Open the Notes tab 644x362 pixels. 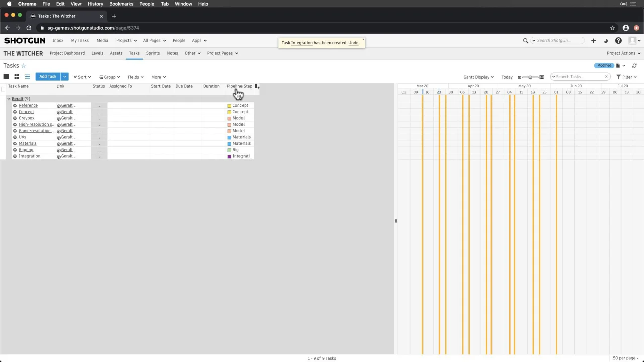172,53
